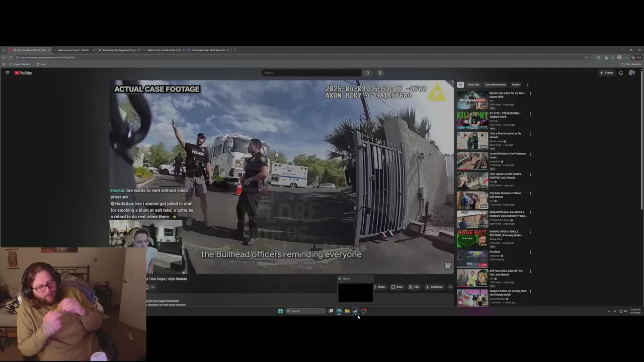Open Steam from the taskbar
644x362 pixels.
[x=355, y=311]
